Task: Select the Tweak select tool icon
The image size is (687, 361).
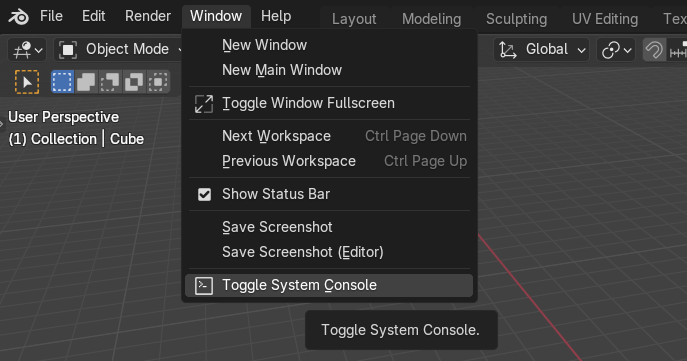Action: 27,81
